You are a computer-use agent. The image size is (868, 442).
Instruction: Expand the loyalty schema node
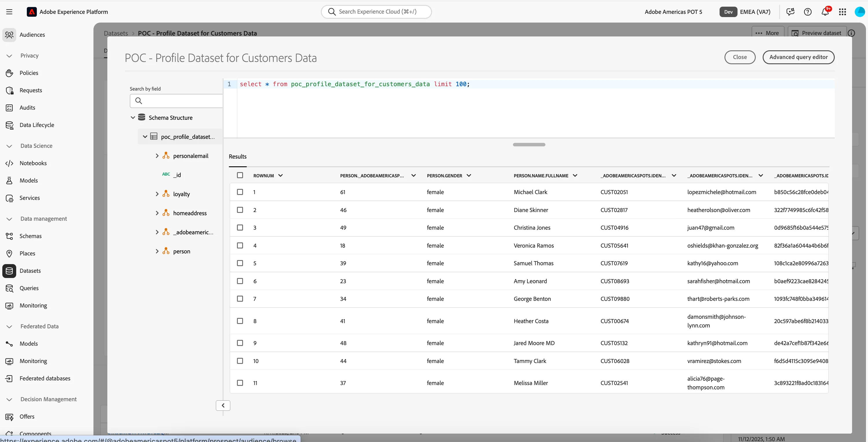(x=157, y=194)
